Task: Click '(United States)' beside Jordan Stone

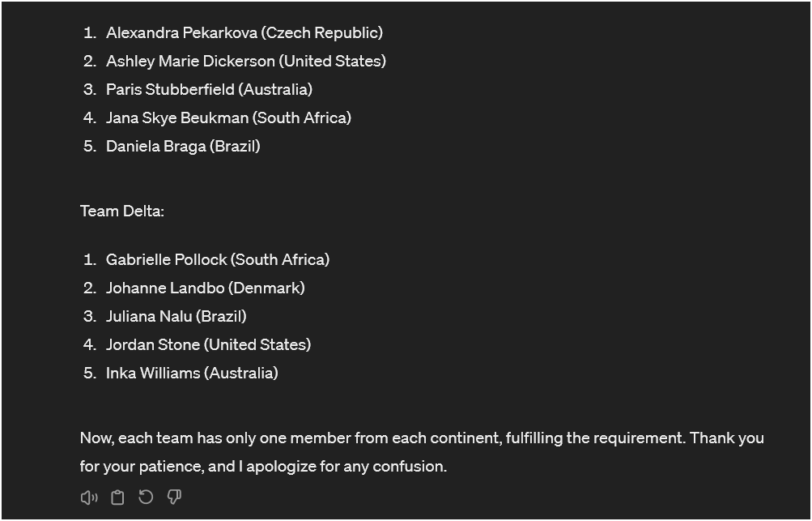Action: coord(258,344)
